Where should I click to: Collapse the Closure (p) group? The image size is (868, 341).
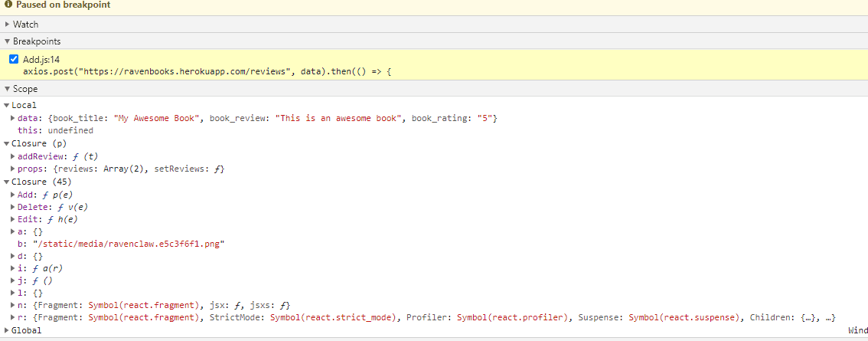click(7, 143)
